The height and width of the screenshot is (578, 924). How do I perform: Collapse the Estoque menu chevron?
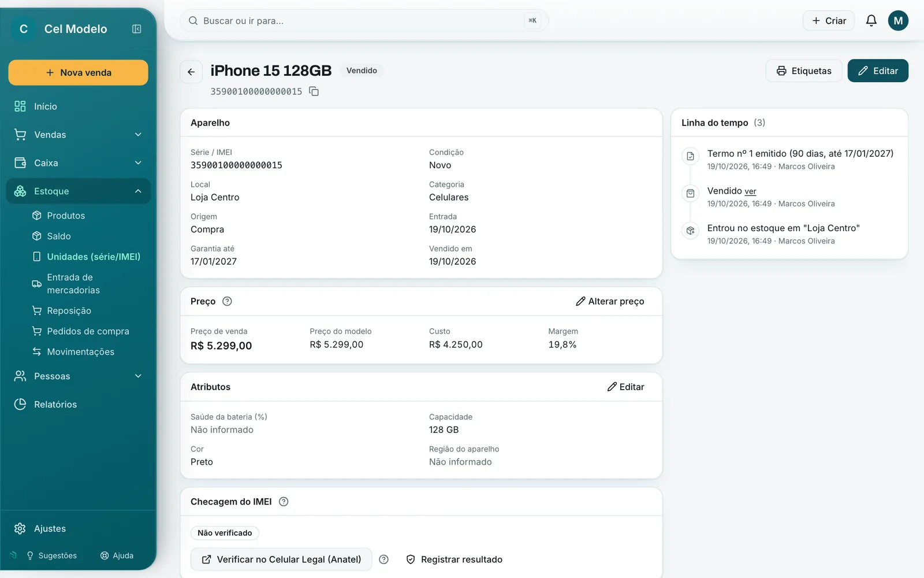click(x=138, y=191)
